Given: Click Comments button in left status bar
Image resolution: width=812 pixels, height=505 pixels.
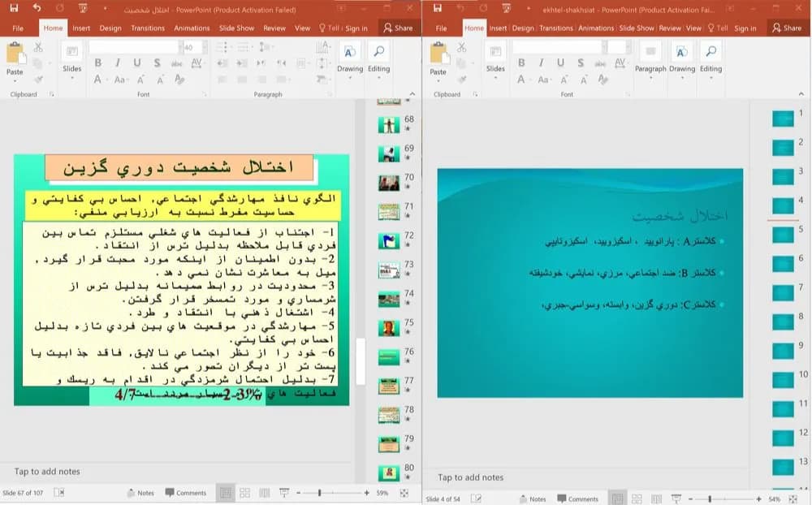Looking at the screenshot, I should pyautogui.click(x=185, y=493).
